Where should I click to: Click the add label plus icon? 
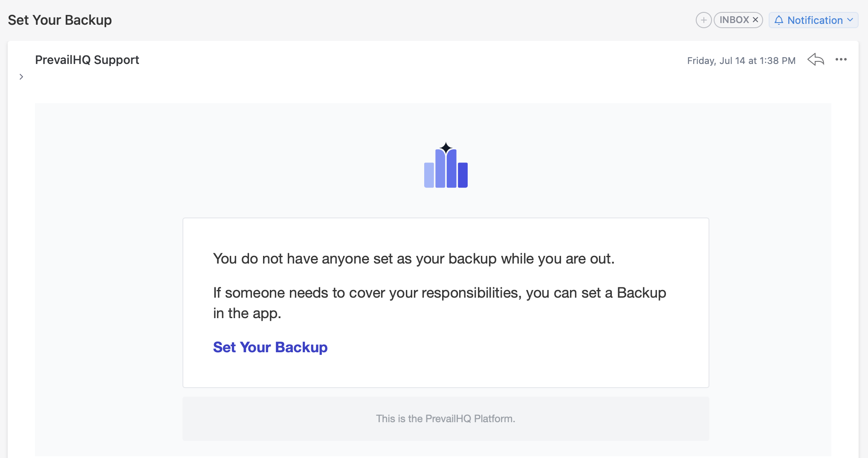[703, 20]
